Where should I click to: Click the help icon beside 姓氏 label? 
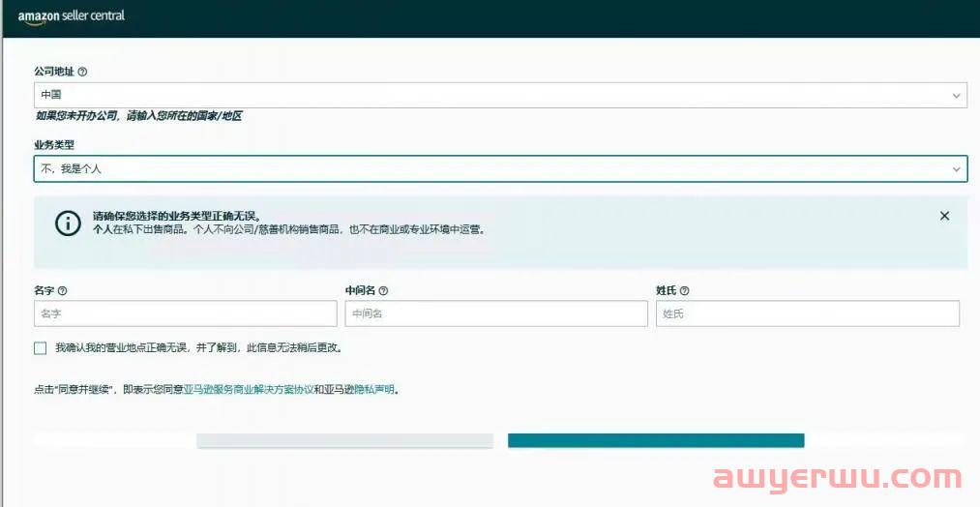click(684, 290)
